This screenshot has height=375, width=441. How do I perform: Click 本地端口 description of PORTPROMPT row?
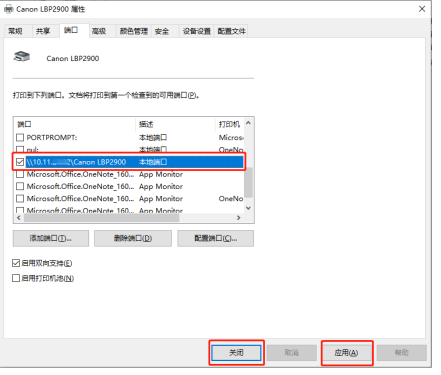(153, 137)
